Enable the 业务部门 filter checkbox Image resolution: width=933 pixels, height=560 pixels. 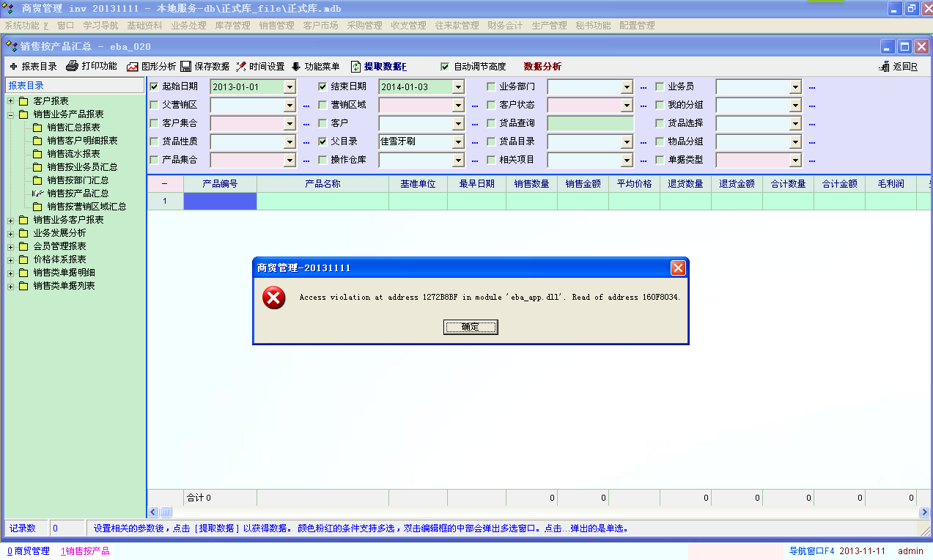click(491, 86)
